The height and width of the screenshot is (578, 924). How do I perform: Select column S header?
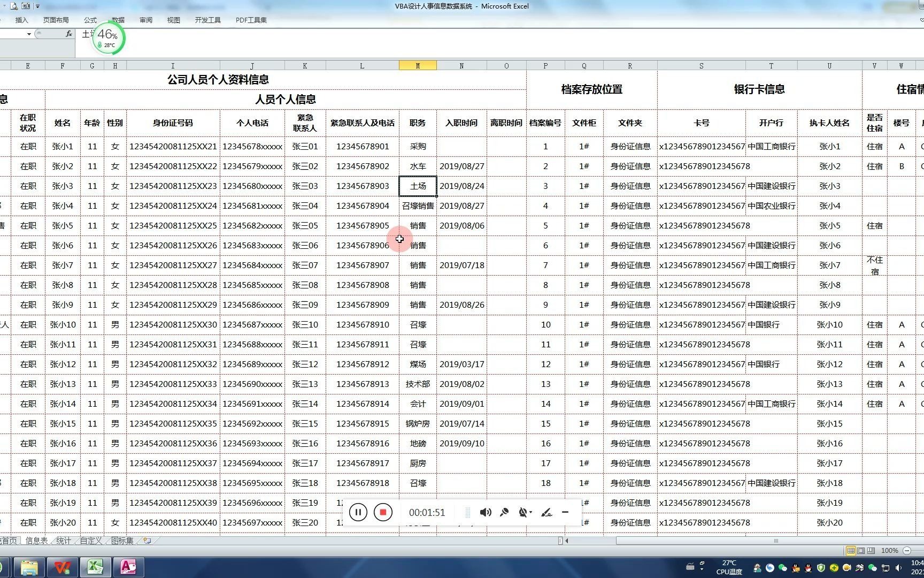(702, 66)
